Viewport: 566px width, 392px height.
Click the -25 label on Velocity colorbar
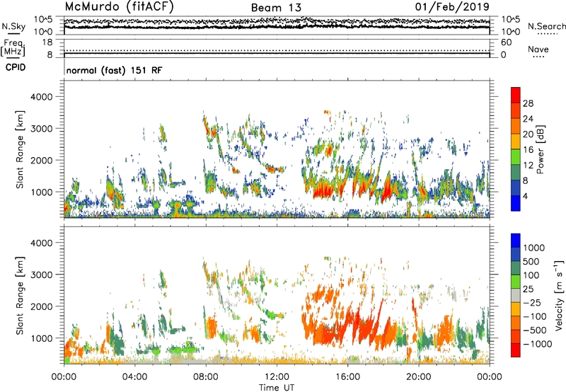point(531,303)
